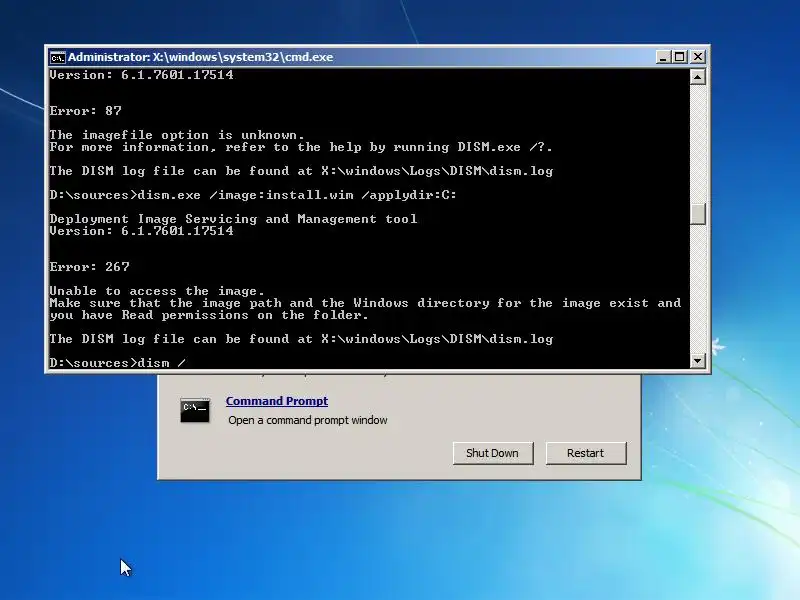Viewport: 800px width, 600px height.
Task: Click the 'Error: 87' line
Action: point(86,111)
